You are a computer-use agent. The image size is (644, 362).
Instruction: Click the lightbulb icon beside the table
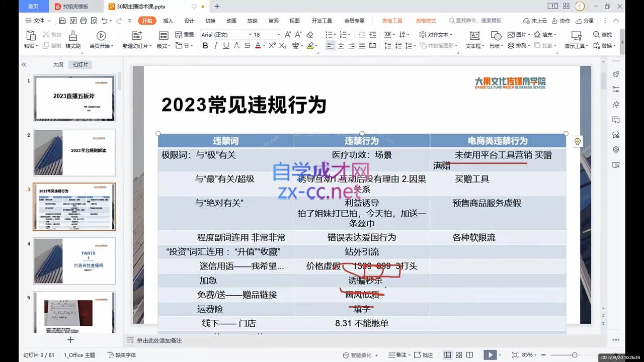pos(578,141)
